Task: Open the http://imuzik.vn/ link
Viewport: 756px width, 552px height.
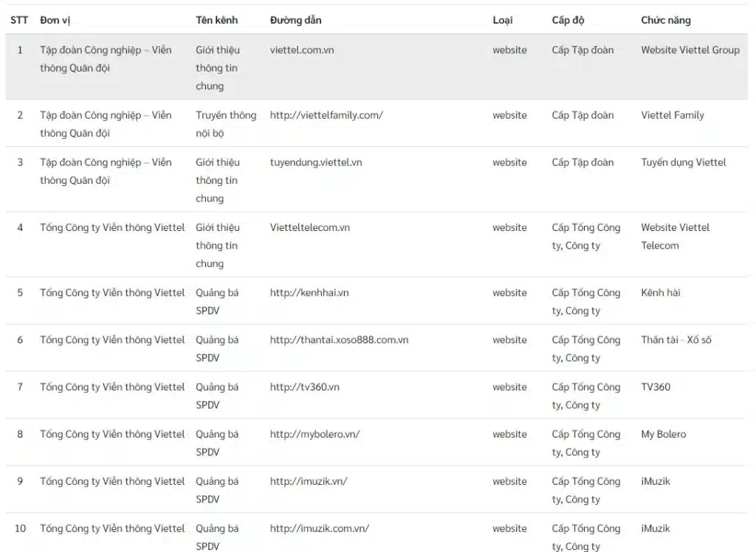Action: [x=309, y=481]
